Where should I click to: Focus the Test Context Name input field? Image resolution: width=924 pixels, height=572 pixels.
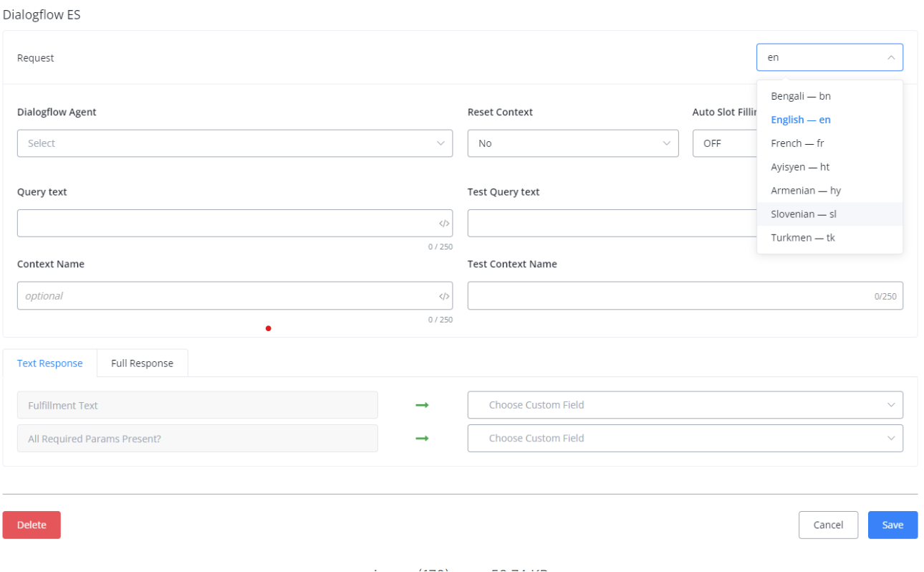point(685,295)
